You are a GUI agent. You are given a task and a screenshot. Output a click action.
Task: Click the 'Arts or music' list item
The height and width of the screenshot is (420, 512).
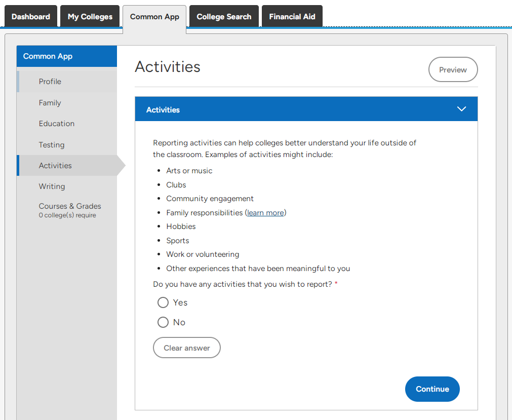tap(189, 171)
